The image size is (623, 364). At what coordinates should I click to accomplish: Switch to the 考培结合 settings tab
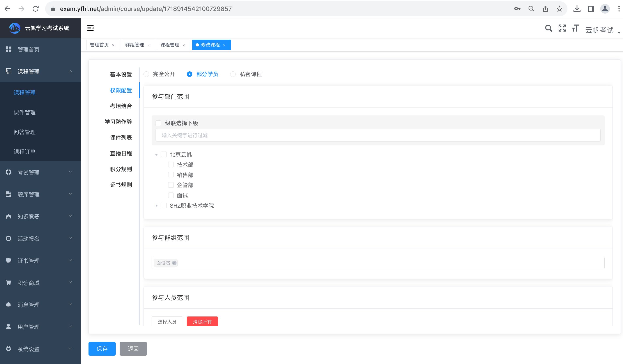(121, 106)
